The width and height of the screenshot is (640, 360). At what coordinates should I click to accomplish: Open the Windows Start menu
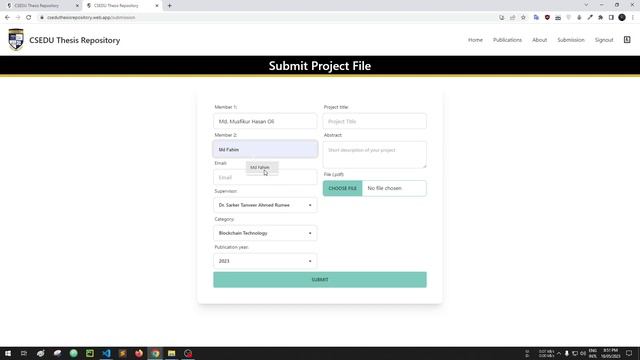click(x=8, y=353)
